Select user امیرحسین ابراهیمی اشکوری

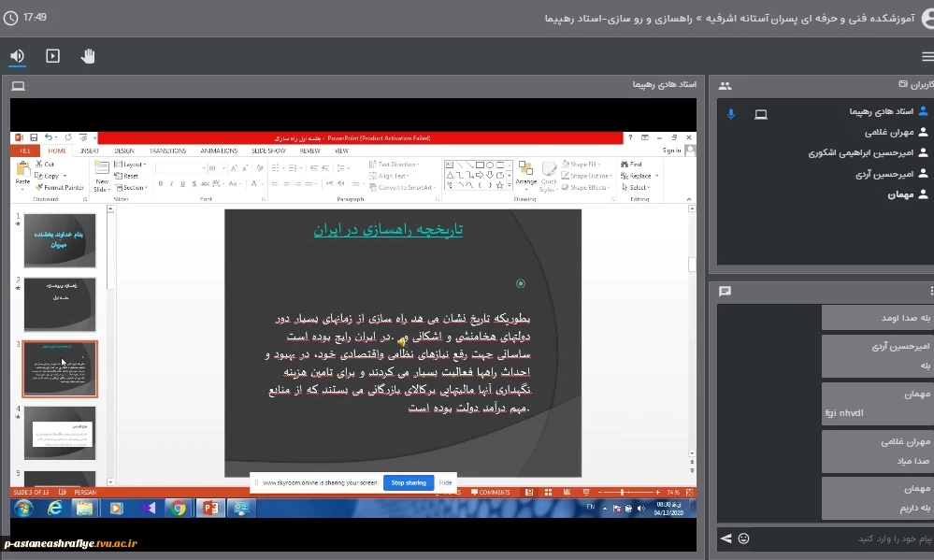click(861, 153)
